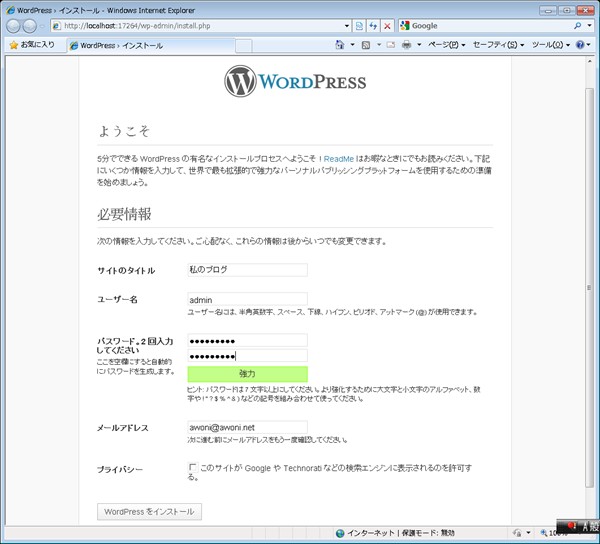Click the インターネット | 保護モード: 無効 status text
Image resolution: width=600 pixels, height=544 pixels.
pyautogui.click(x=401, y=533)
